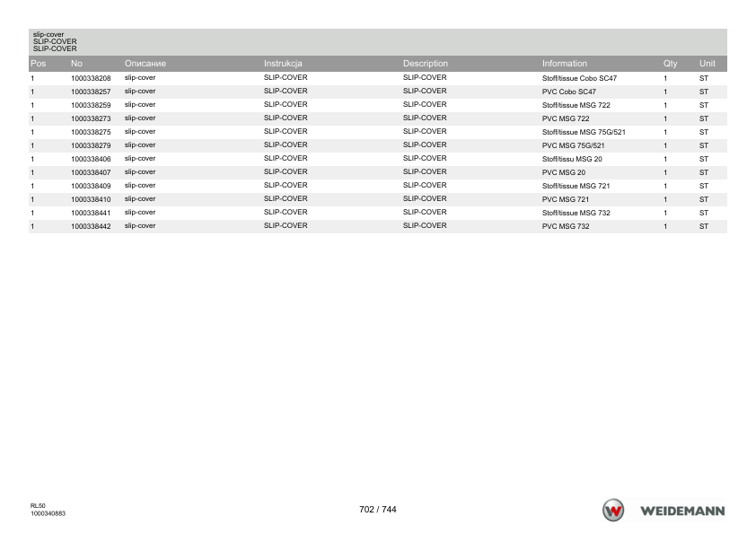Select the Stoff/tissue Cobo SC47 entry
756x534 pixels.
[579, 78]
